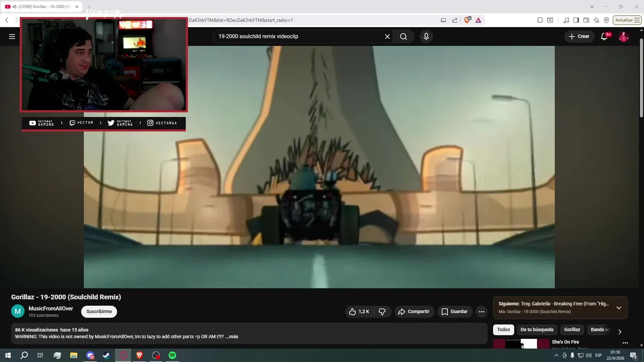
Task: Select the Banda so... filter chip
Action: [599, 330]
